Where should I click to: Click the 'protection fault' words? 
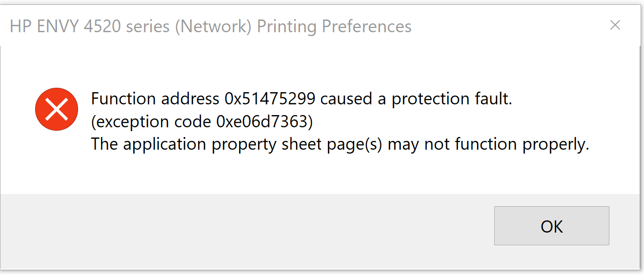[452, 99]
